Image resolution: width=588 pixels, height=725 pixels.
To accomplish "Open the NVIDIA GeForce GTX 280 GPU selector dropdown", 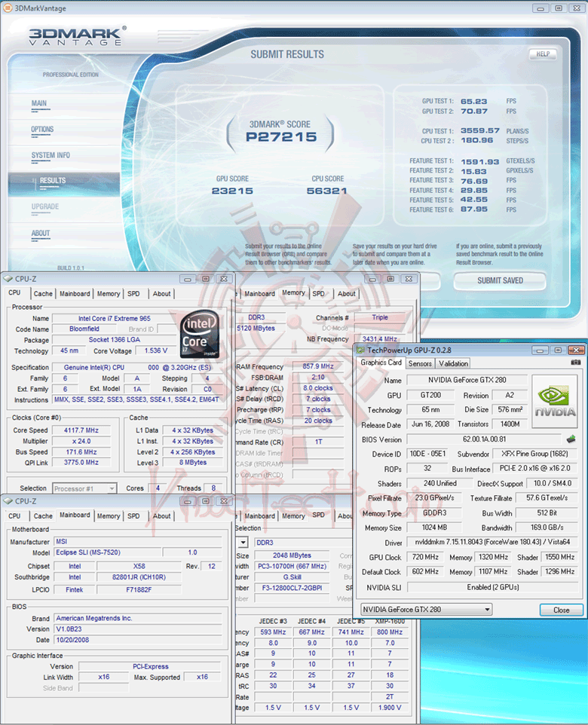I will click(426, 610).
